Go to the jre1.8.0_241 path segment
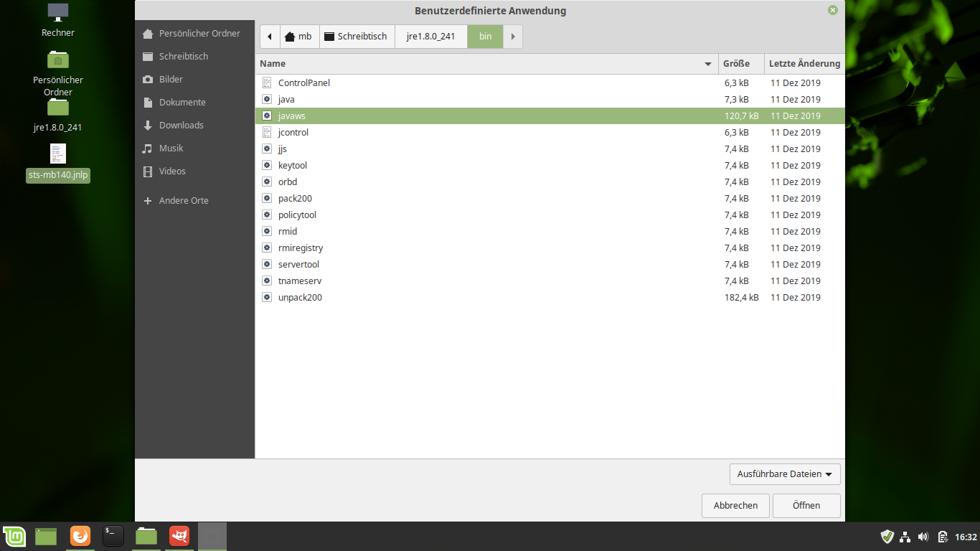This screenshot has width=980, height=551. coord(430,37)
